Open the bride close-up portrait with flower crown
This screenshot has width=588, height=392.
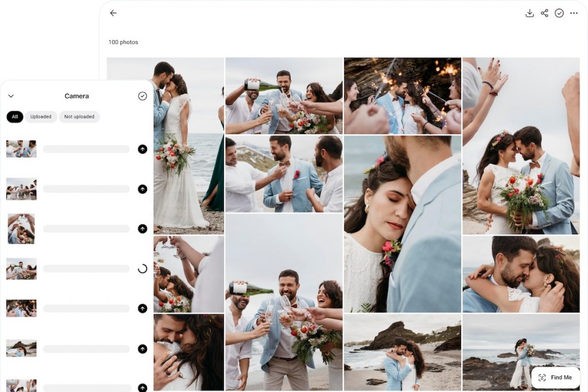[x=402, y=224]
